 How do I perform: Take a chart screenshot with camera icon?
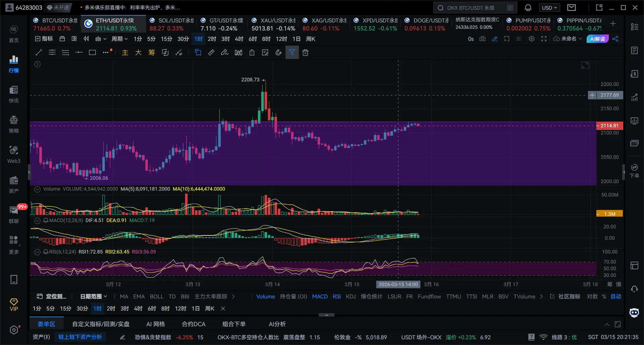click(x=482, y=39)
